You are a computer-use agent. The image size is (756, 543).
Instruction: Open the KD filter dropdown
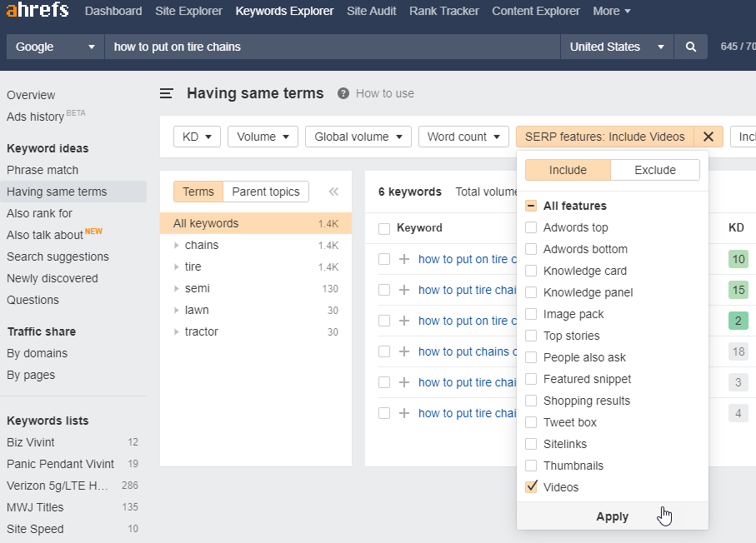point(197,137)
